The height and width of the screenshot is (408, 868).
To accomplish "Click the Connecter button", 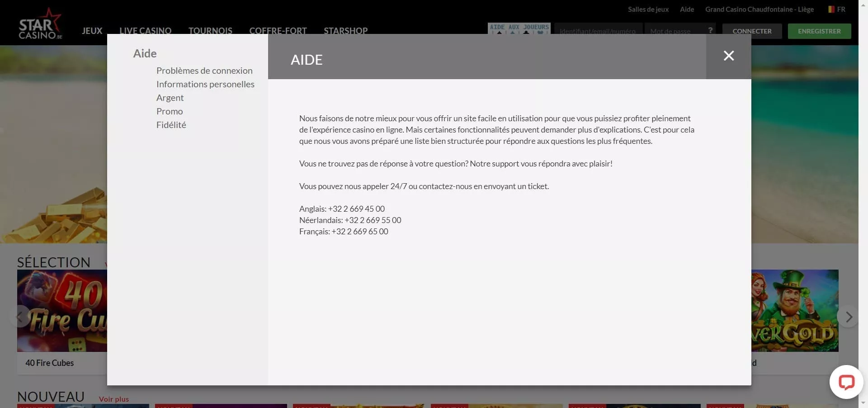I will pyautogui.click(x=752, y=31).
